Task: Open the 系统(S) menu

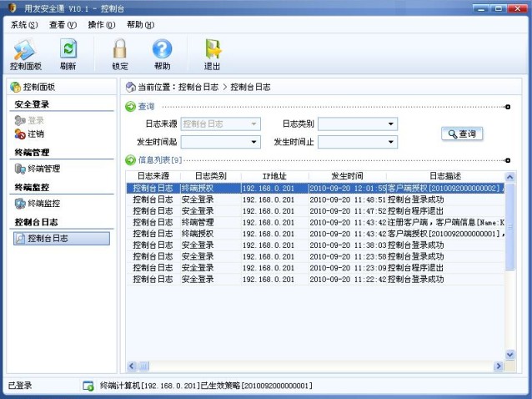Action: [x=24, y=25]
